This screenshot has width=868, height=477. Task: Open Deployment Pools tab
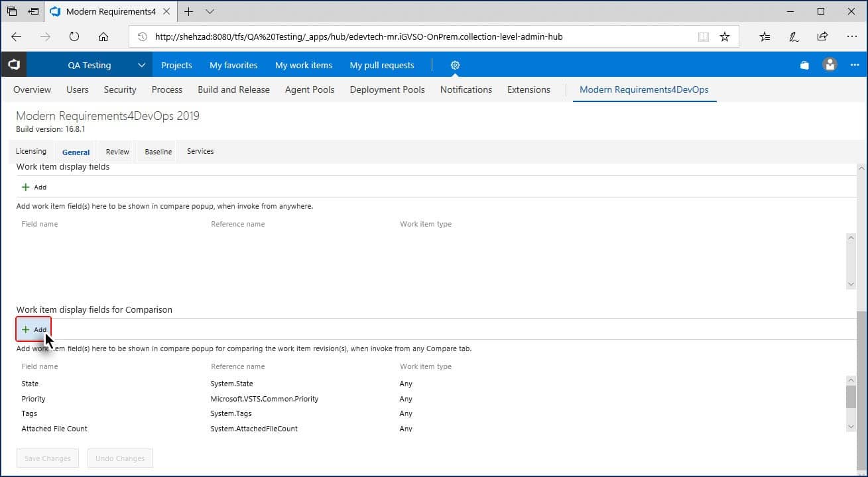[387, 89]
